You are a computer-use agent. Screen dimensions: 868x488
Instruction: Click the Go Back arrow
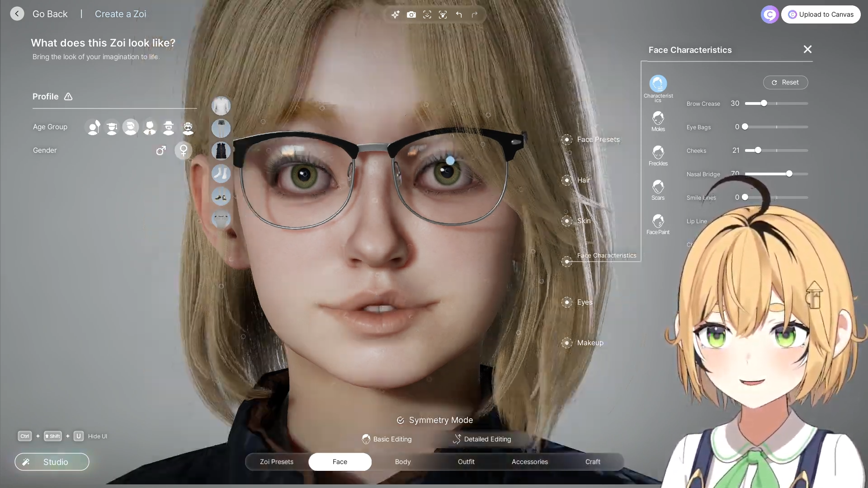[17, 14]
